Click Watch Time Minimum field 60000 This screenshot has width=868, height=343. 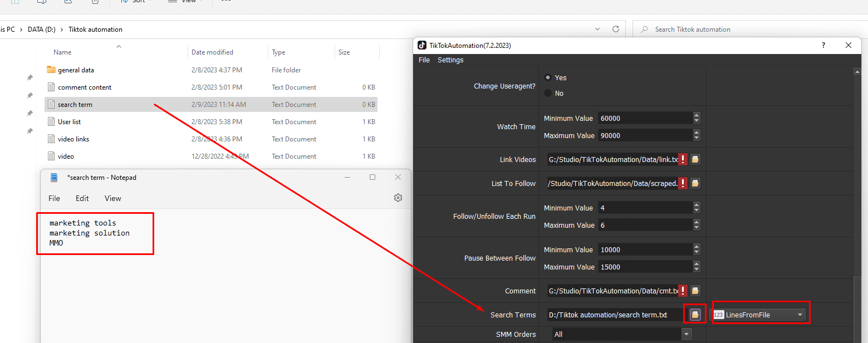pos(645,118)
